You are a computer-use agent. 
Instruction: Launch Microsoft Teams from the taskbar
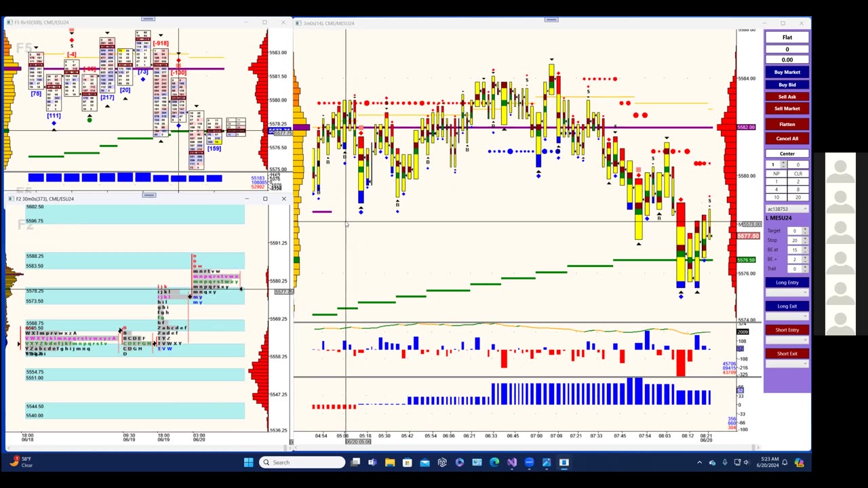point(372,462)
